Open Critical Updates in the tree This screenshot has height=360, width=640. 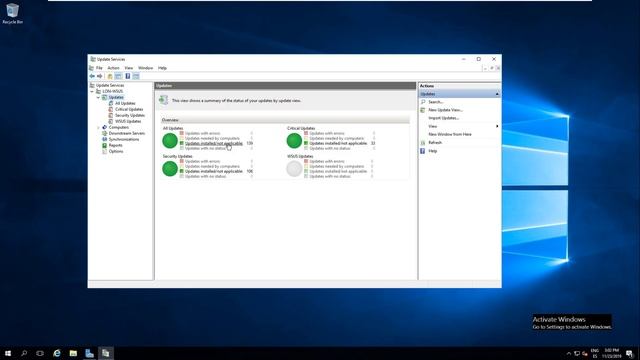tap(129, 109)
